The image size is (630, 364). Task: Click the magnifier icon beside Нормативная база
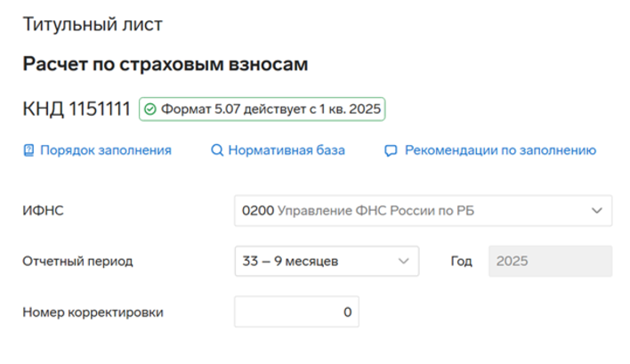tap(216, 150)
